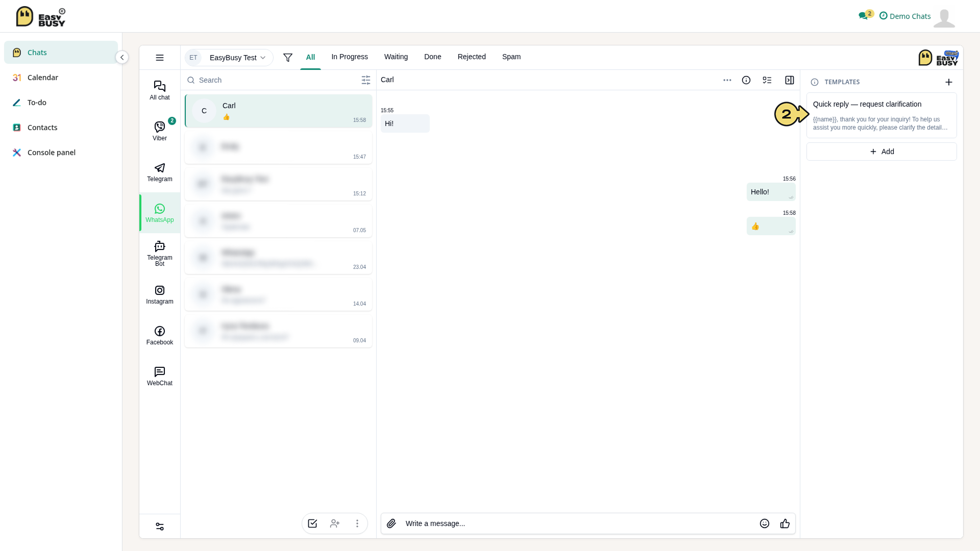This screenshot has width=980, height=551.
Task: Open the emoji picker
Action: (765, 523)
